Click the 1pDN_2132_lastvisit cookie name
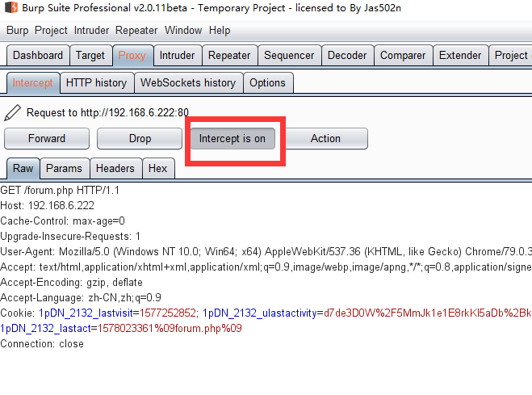The image size is (532, 395). (86, 313)
